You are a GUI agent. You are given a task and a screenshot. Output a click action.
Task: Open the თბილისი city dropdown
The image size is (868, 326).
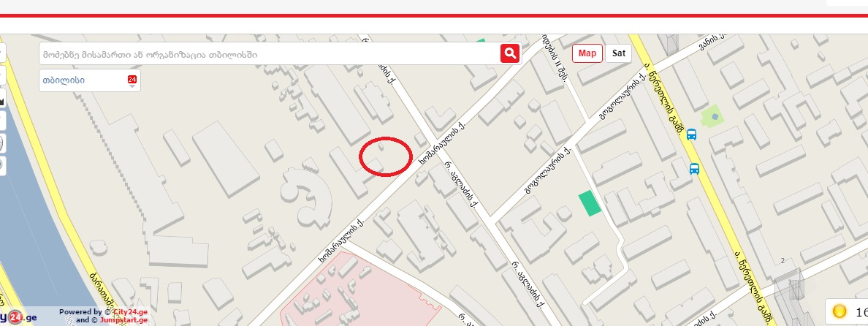[x=90, y=80]
